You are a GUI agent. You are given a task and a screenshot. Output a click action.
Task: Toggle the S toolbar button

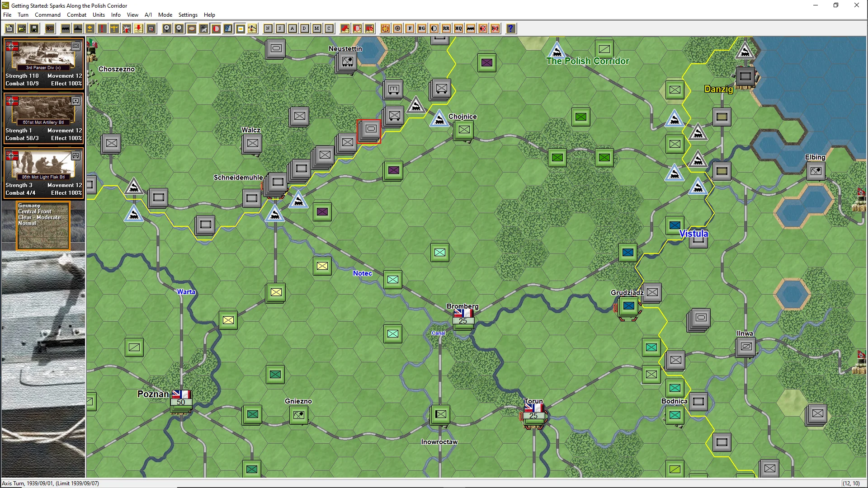point(280,28)
